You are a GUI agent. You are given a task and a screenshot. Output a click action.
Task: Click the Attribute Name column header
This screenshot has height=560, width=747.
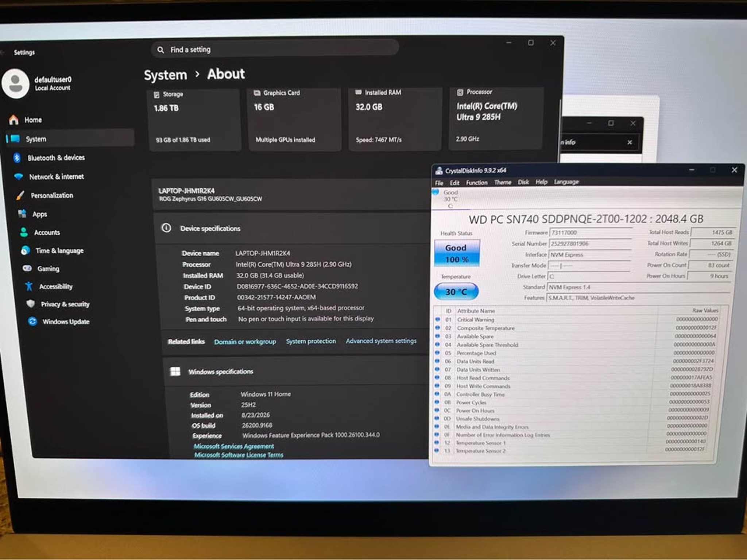[x=476, y=311]
